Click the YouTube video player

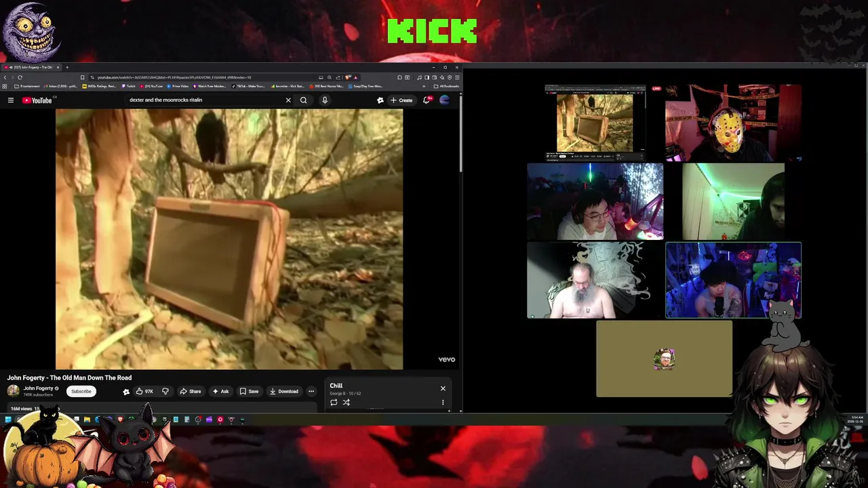[x=229, y=239]
